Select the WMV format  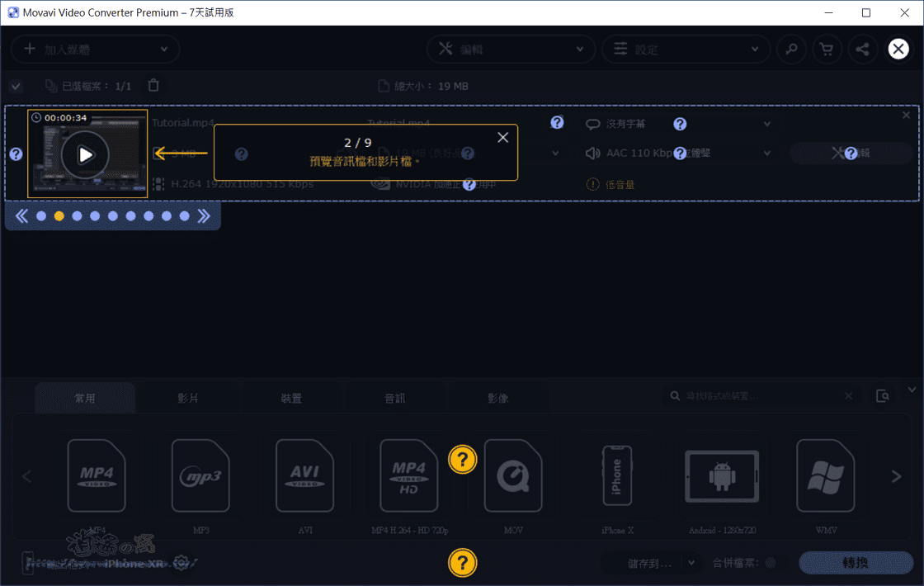pyautogui.click(x=826, y=475)
